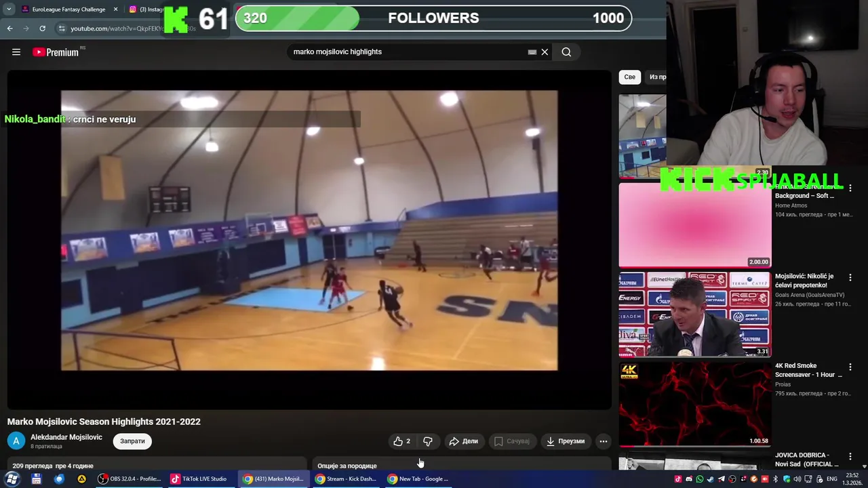
Task: Switch to Stream - Kick Dashboard taskbar window
Action: coord(346,479)
